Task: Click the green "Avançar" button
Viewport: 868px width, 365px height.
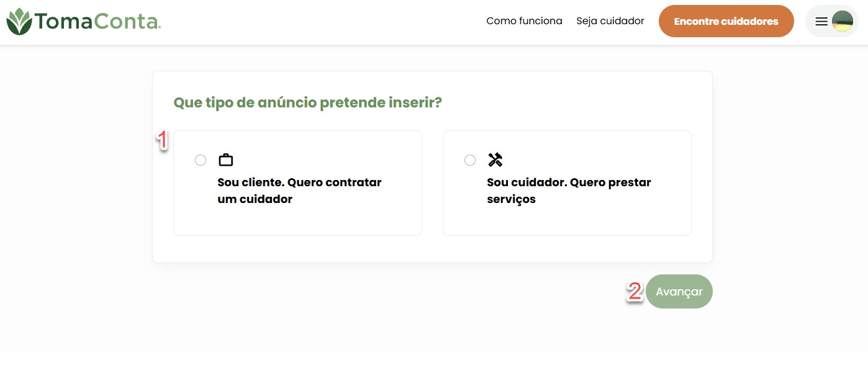Action: coord(679,292)
